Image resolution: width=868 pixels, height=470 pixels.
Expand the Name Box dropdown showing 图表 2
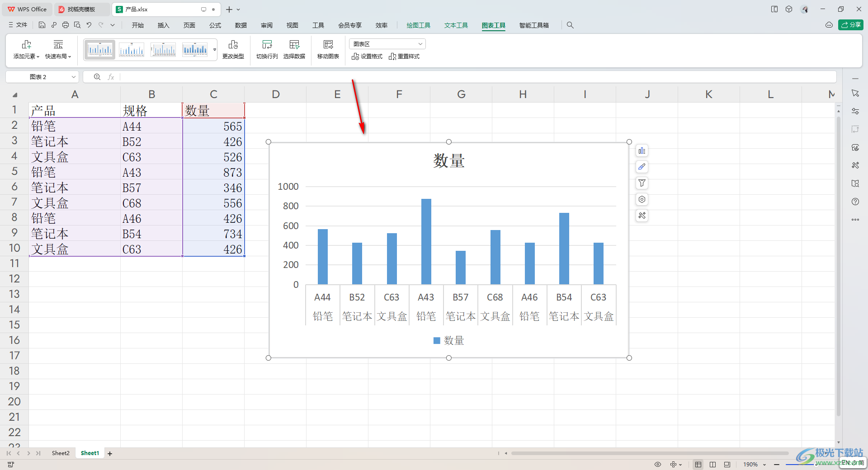click(x=74, y=77)
